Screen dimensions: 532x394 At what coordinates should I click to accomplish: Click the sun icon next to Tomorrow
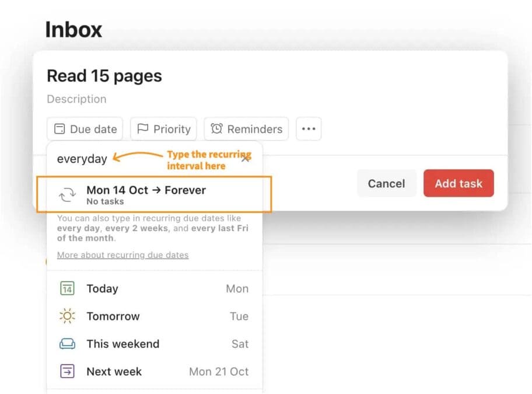coord(67,316)
